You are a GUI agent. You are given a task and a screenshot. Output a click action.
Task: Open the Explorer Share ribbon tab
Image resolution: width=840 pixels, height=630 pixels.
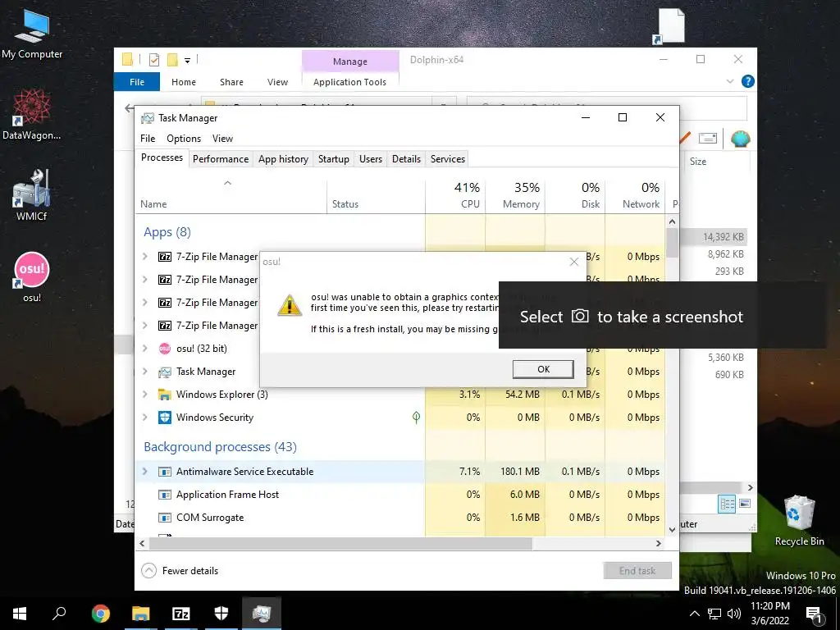click(x=231, y=82)
